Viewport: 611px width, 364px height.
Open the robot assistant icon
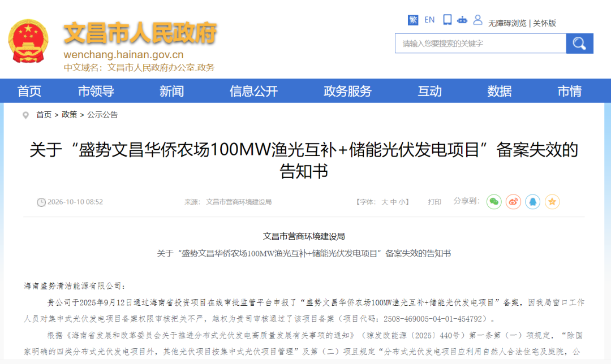click(x=462, y=19)
